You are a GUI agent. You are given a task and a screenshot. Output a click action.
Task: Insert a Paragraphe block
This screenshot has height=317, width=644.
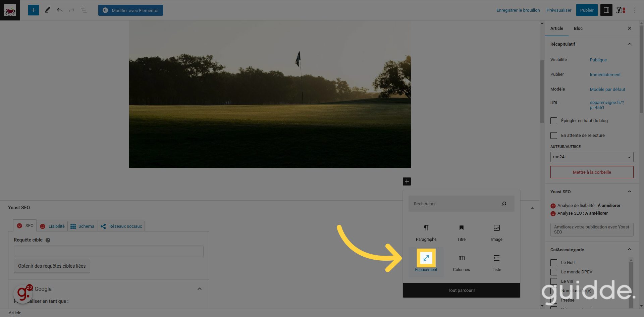426,232
